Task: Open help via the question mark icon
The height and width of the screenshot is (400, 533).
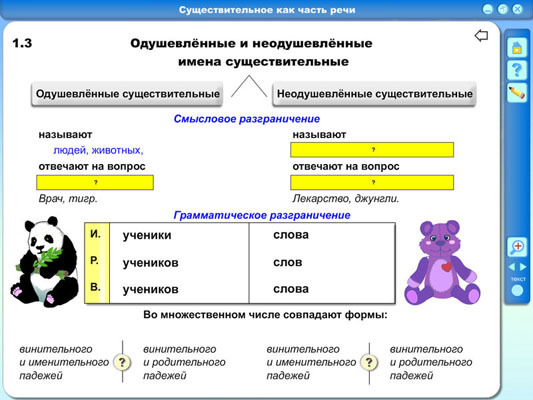Action: [517, 70]
